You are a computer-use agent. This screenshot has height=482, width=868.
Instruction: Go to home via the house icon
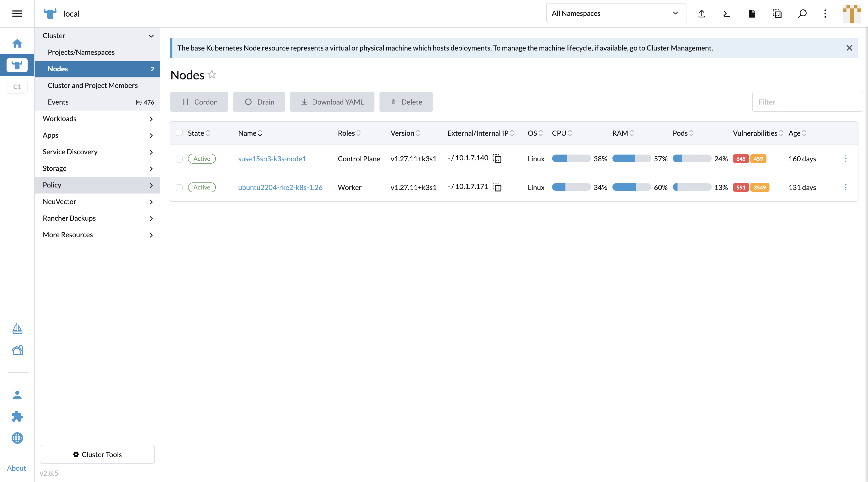[x=17, y=43]
